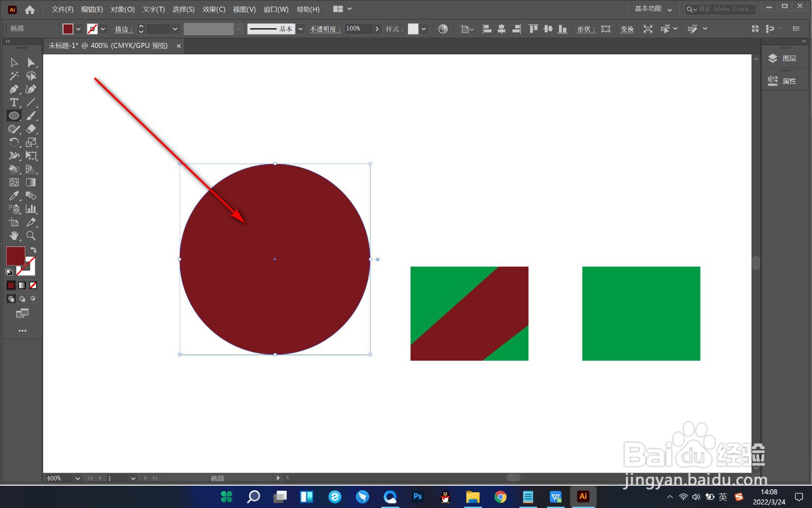Click horizontal align center icon
Image resolution: width=812 pixels, height=508 pixels.
pos(501,29)
